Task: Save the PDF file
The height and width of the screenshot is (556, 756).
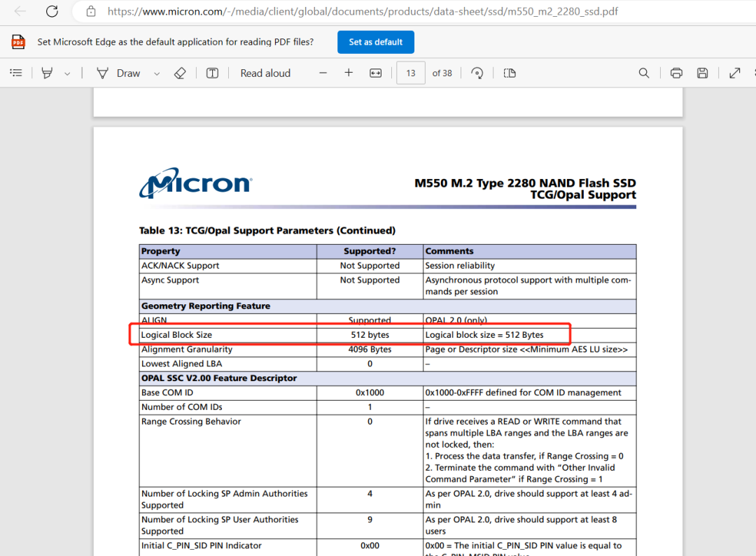Action: point(703,73)
